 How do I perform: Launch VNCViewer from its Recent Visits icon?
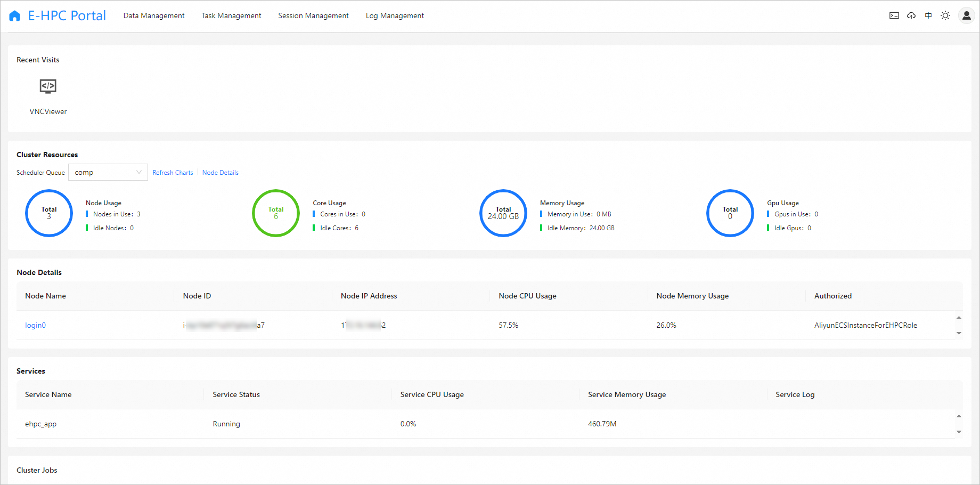coord(48,86)
